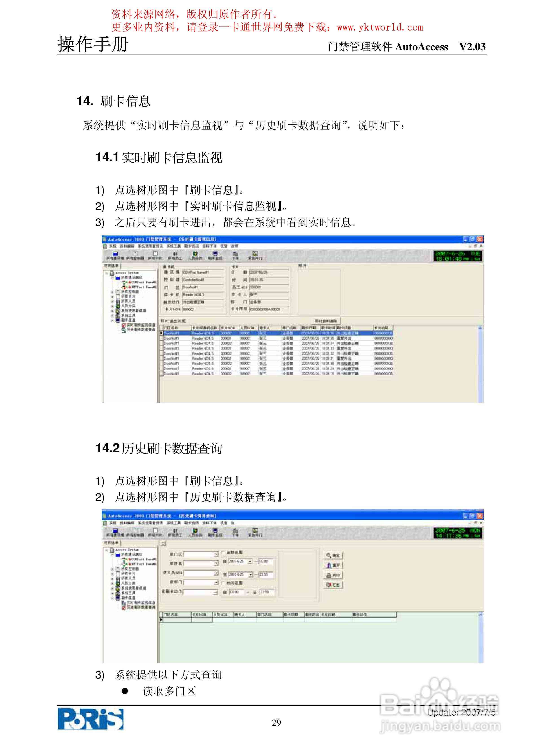
Task: Enable the 时间范围 checkbox
Action: click(223, 583)
